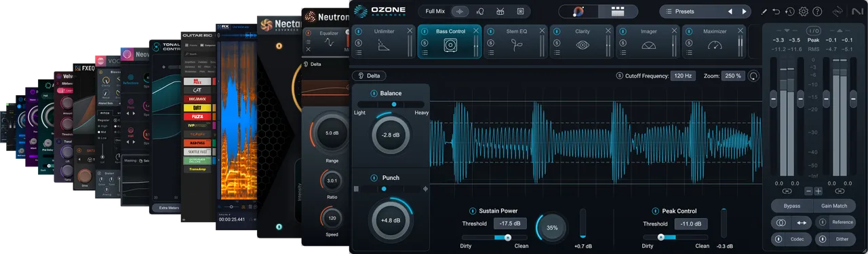Open the Master Assistant view
This screenshot has width=868, height=254.
click(x=578, y=12)
